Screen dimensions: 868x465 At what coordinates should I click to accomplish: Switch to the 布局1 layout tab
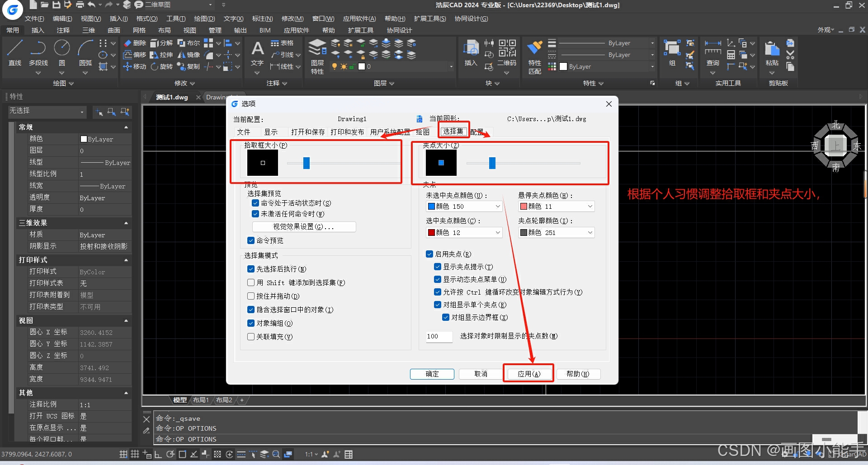pyautogui.click(x=201, y=400)
